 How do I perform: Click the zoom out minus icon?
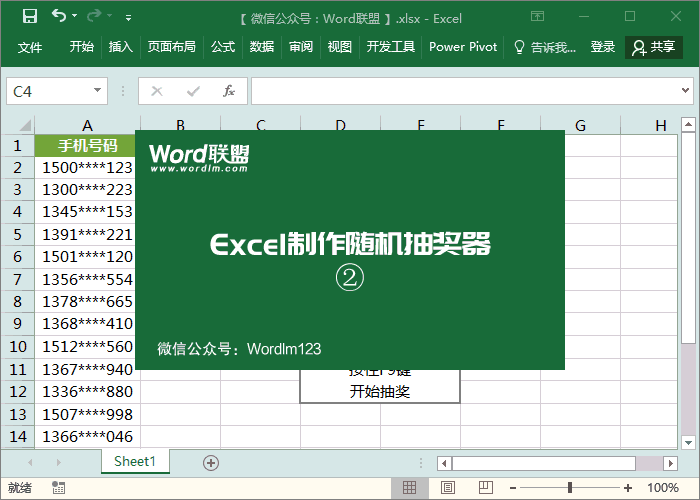513,488
